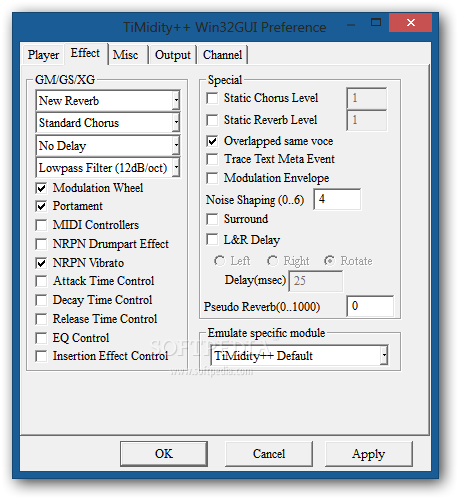Screen dimensions: 459x499
Task: Switch to the Output tab
Action: (x=173, y=55)
